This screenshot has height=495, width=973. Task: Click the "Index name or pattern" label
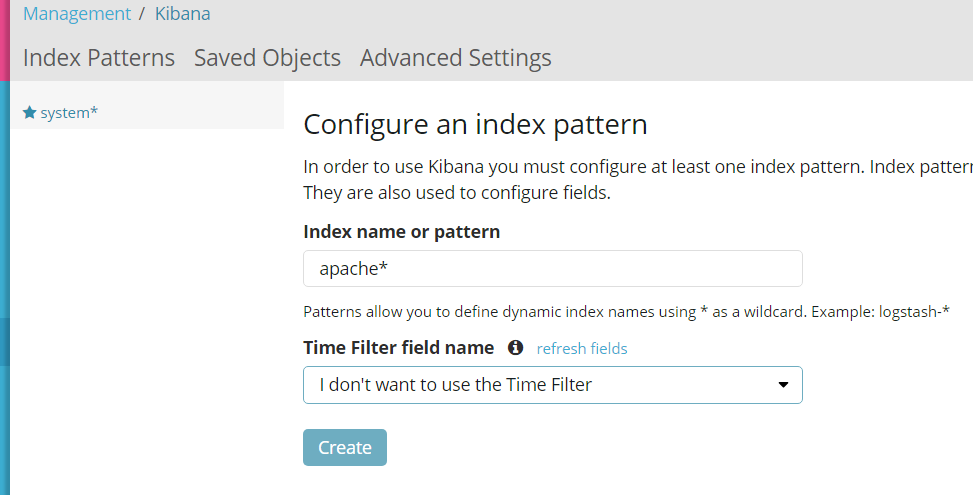click(401, 232)
